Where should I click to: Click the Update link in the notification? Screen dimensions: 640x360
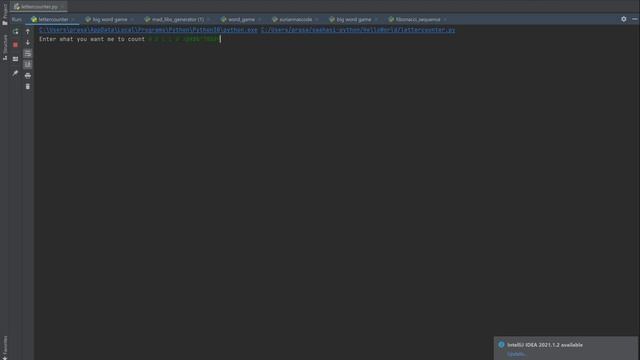point(516,354)
